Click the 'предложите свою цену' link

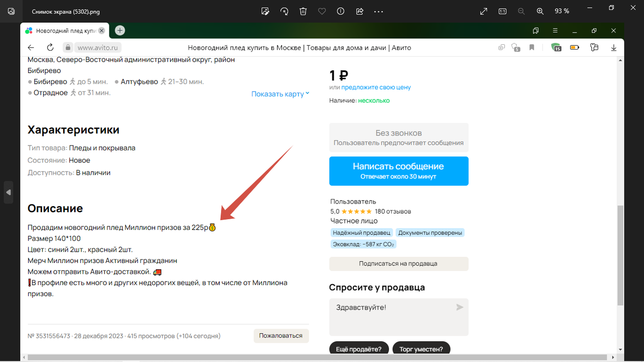point(376,87)
